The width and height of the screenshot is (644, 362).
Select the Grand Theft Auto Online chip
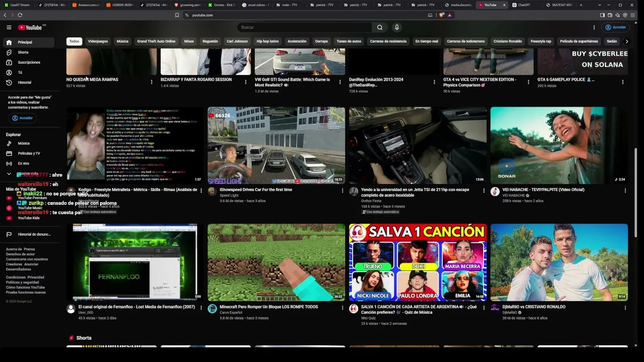pyautogui.click(x=156, y=41)
